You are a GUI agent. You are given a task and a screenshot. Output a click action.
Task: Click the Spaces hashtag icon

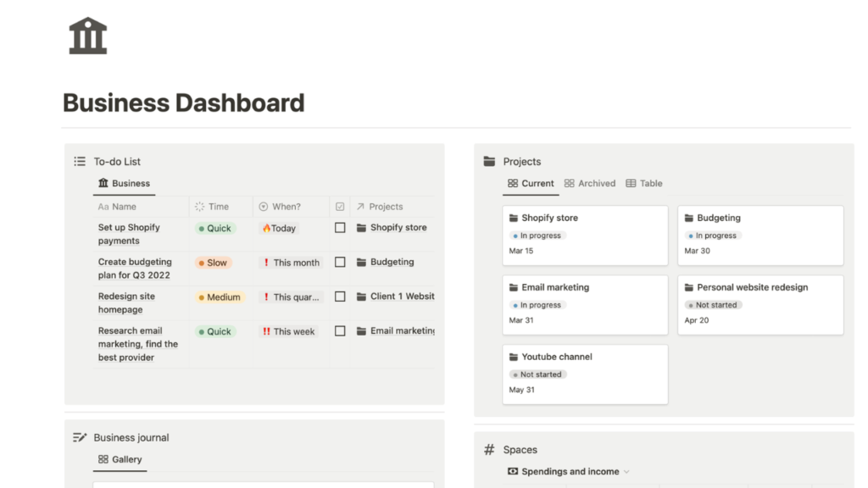(489, 450)
